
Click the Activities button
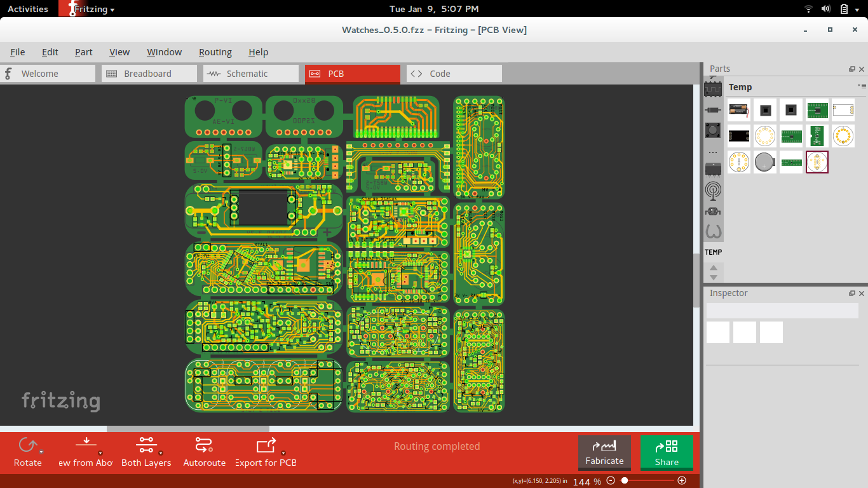pyautogui.click(x=28, y=9)
